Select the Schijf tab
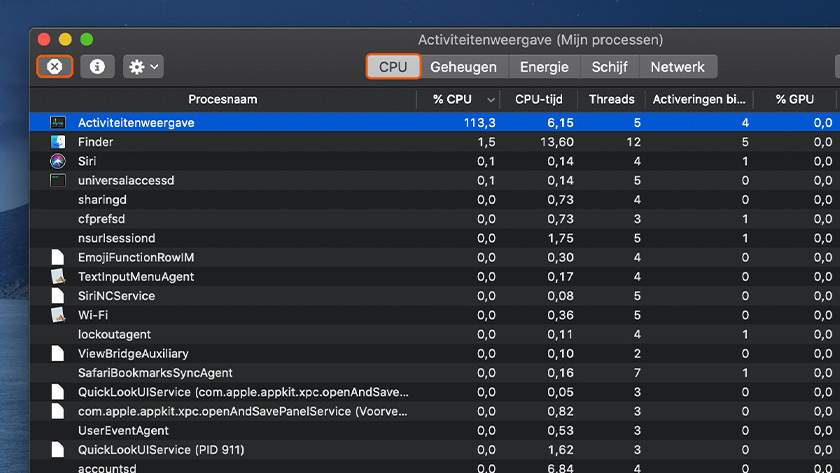The width and height of the screenshot is (840, 473). pos(610,67)
